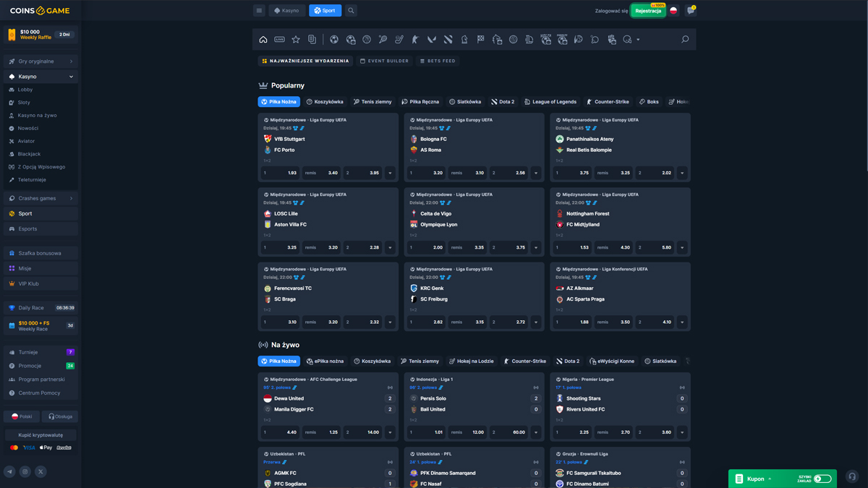
Task: Open the Telegram social icon
Action: click(x=9, y=471)
